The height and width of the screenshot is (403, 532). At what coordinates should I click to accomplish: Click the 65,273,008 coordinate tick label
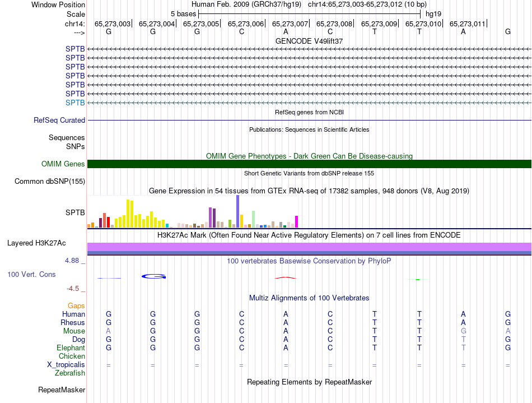point(334,24)
